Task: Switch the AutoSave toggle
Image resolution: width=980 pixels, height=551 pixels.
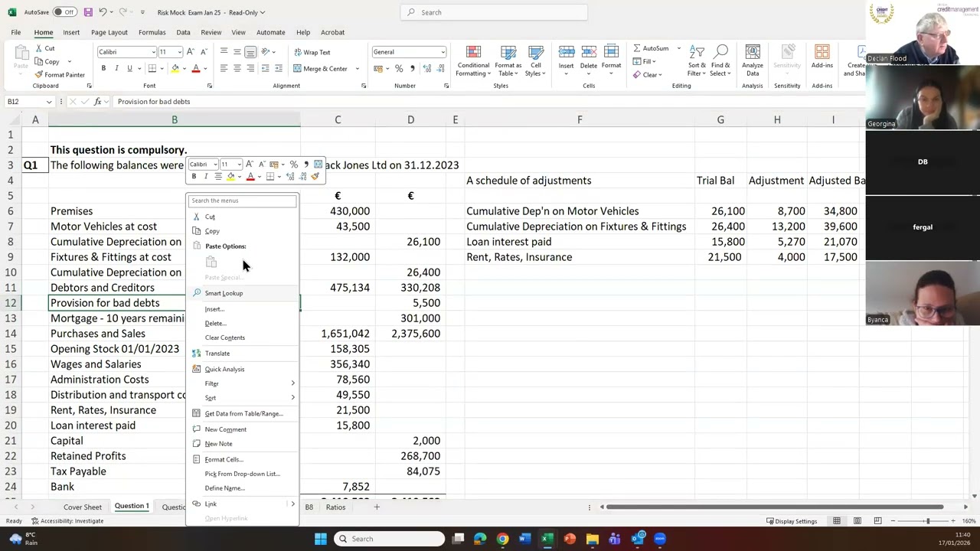Action: click(64, 12)
